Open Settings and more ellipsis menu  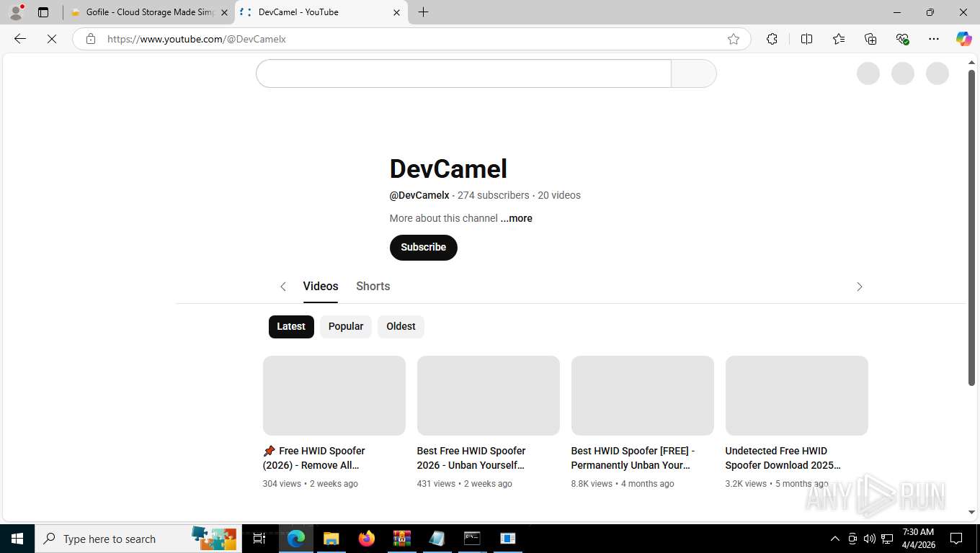934,39
